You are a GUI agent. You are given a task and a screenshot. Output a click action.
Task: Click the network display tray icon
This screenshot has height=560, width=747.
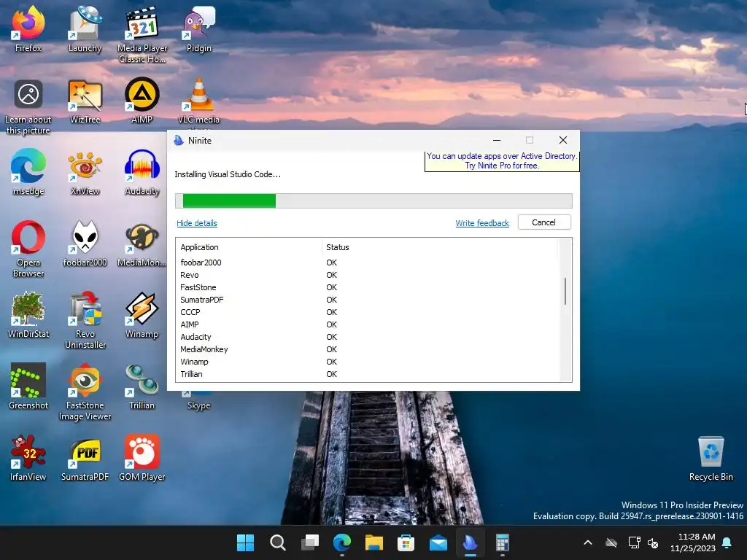(x=634, y=542)
